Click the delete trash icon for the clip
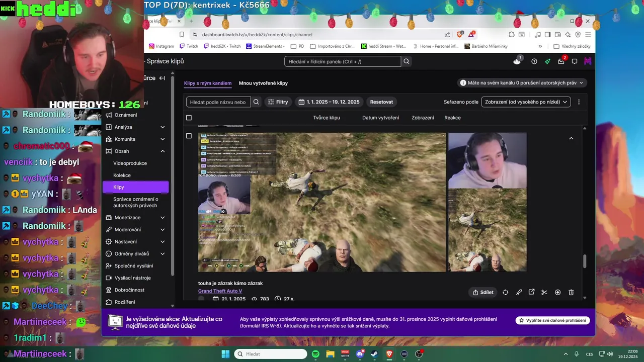 (x=571, y=292)
